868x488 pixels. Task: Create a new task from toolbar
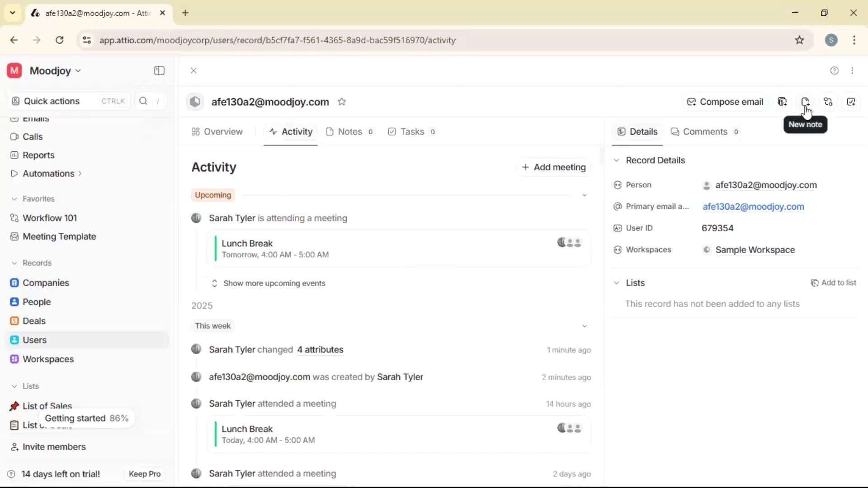[x=851, y=102]
